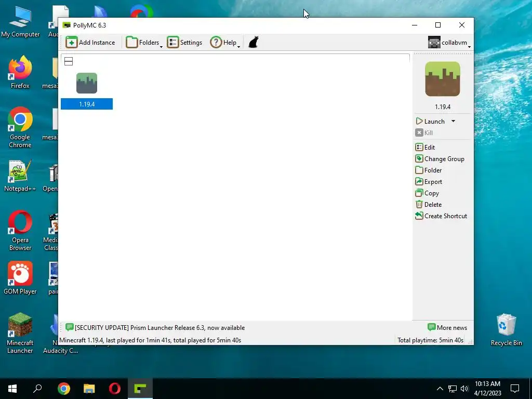
Task: Open Firefox desktop shortcut
Action: 20,72
